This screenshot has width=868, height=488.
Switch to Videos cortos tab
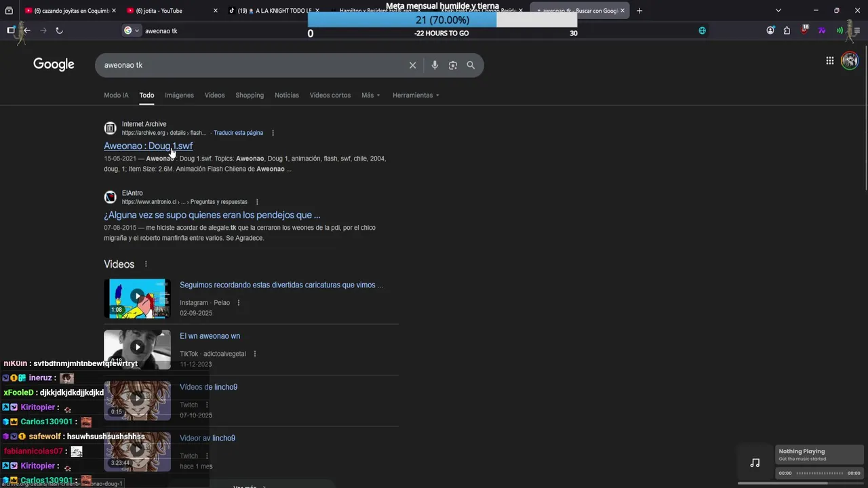click(330, 96)
